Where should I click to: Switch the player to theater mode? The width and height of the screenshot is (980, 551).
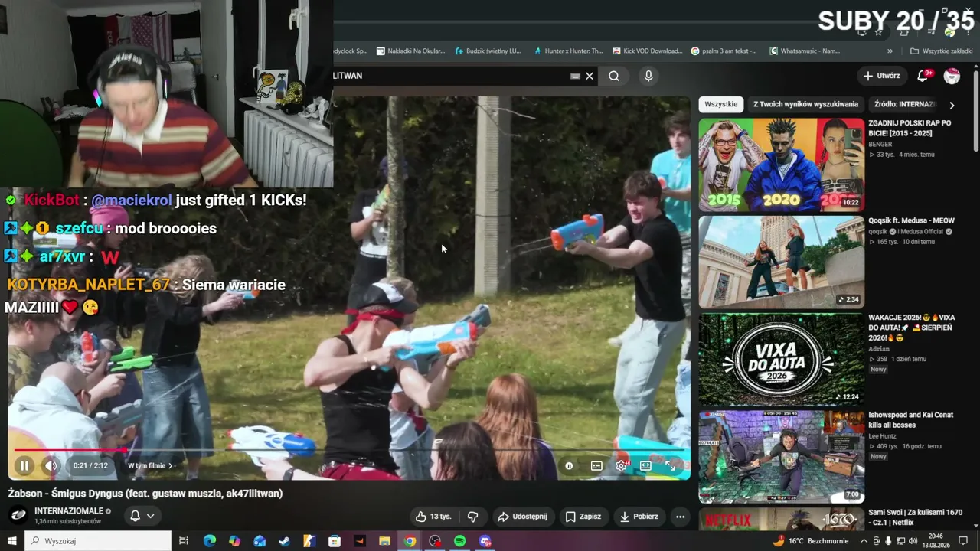[x=645, y=465]
